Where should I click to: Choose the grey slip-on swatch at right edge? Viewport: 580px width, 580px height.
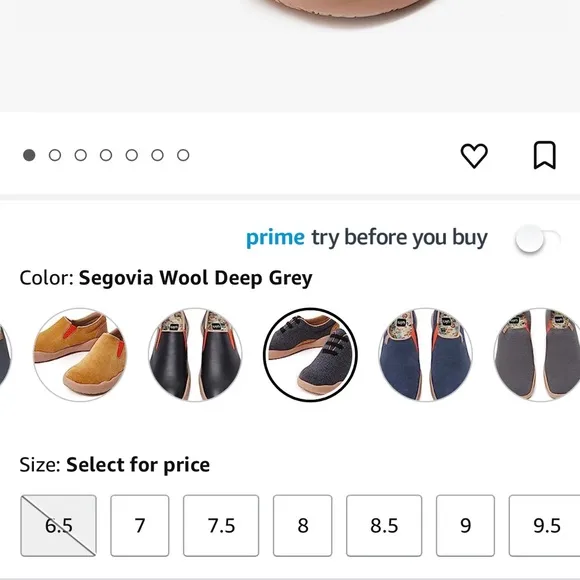[537, 355]
